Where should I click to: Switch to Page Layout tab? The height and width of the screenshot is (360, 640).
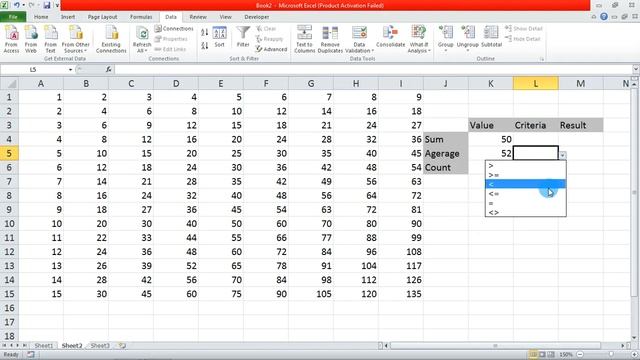point(102,17)
